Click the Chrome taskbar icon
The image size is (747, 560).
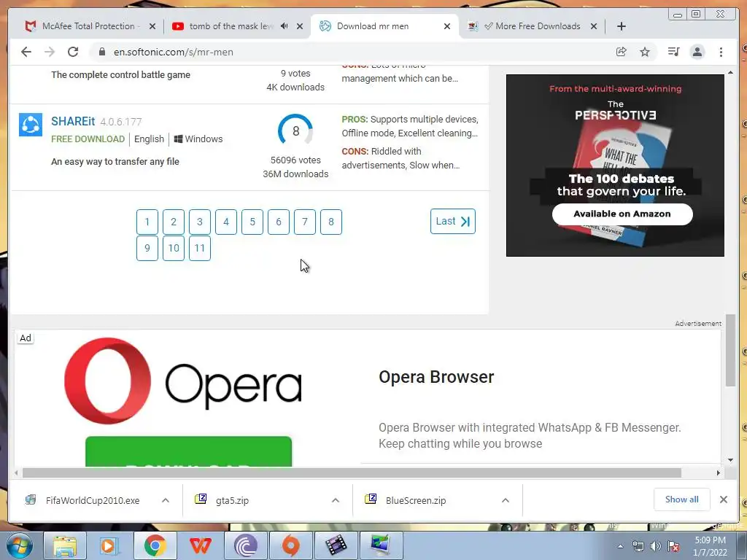click(155, 545)
